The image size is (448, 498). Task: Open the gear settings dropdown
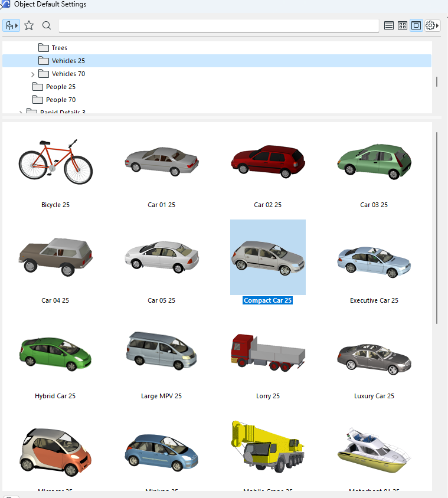click(x=432, y=25)
